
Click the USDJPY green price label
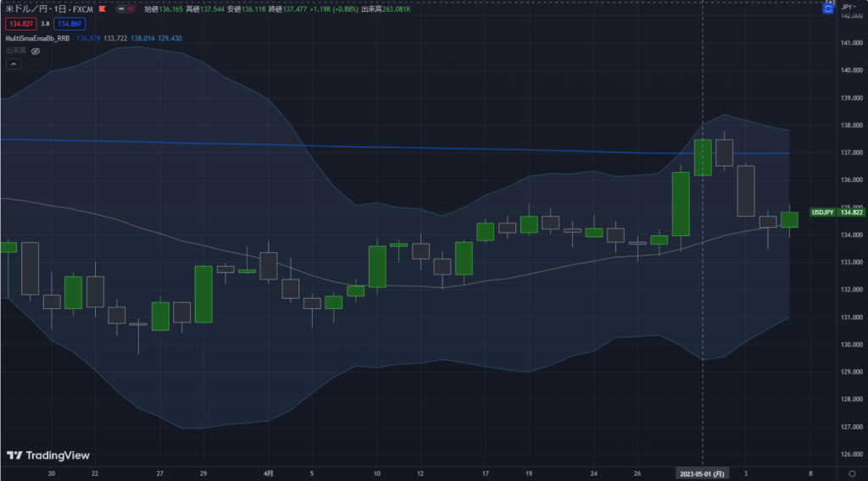[822, 213]
